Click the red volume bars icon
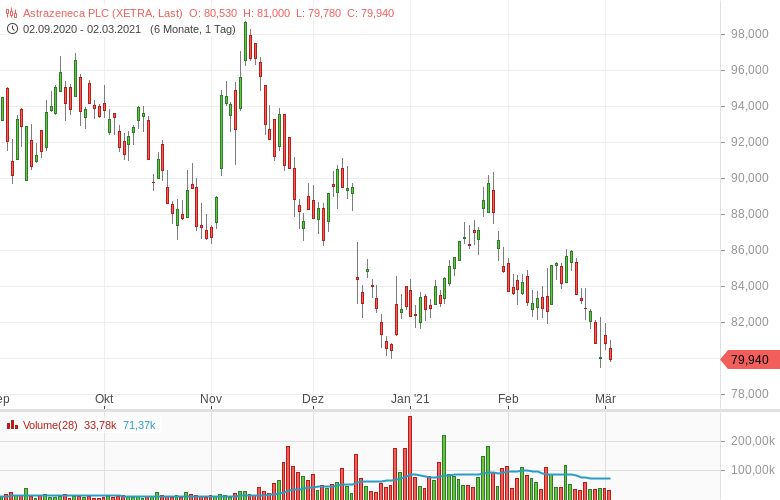The image size is (780, 500). coord(12,425)
